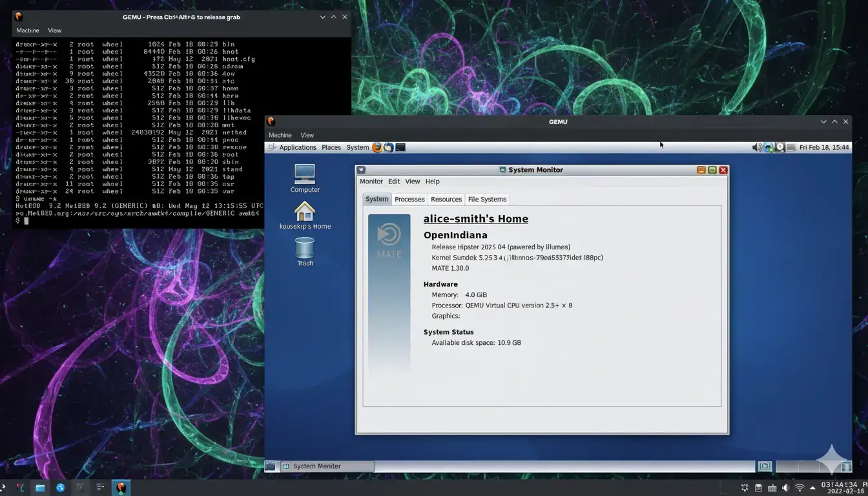The height and width of the screenshot is (496, 868).
Task: Click the volume speaker icon in MATE panel
Action: [x=757, y=147]
